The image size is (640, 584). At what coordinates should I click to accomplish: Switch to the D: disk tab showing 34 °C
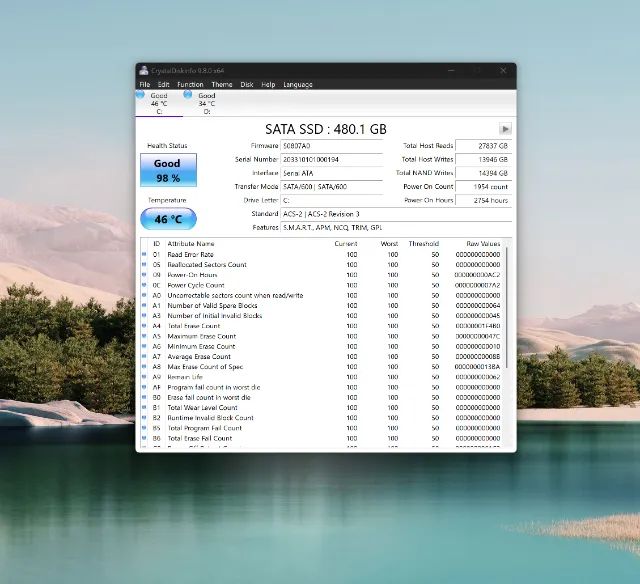click(x=207, y=103)
